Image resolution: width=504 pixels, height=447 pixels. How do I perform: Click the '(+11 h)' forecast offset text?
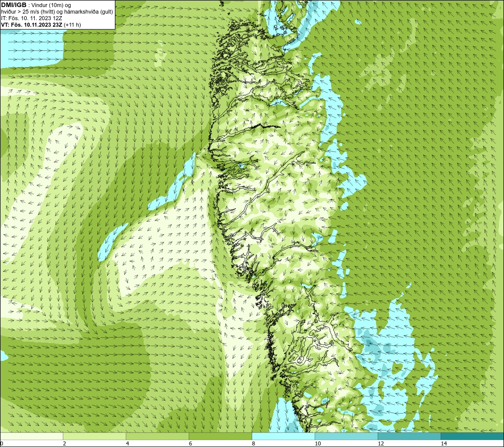(72, 25)
